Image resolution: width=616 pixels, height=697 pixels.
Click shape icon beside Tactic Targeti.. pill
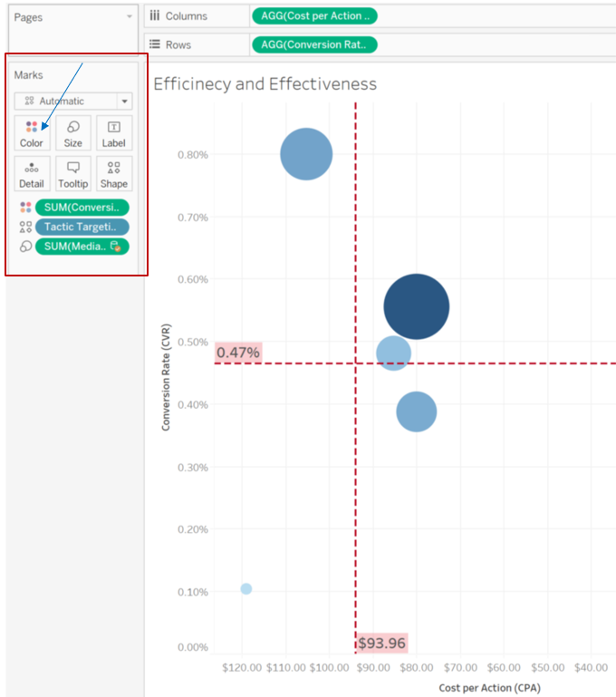pos(25,227)
